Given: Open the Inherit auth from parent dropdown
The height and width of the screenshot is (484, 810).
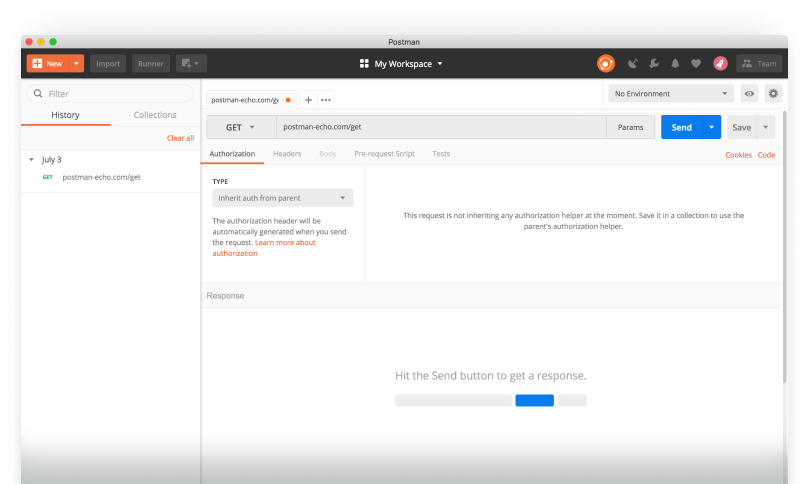Looking at the screenshot, I should point(283,198).
